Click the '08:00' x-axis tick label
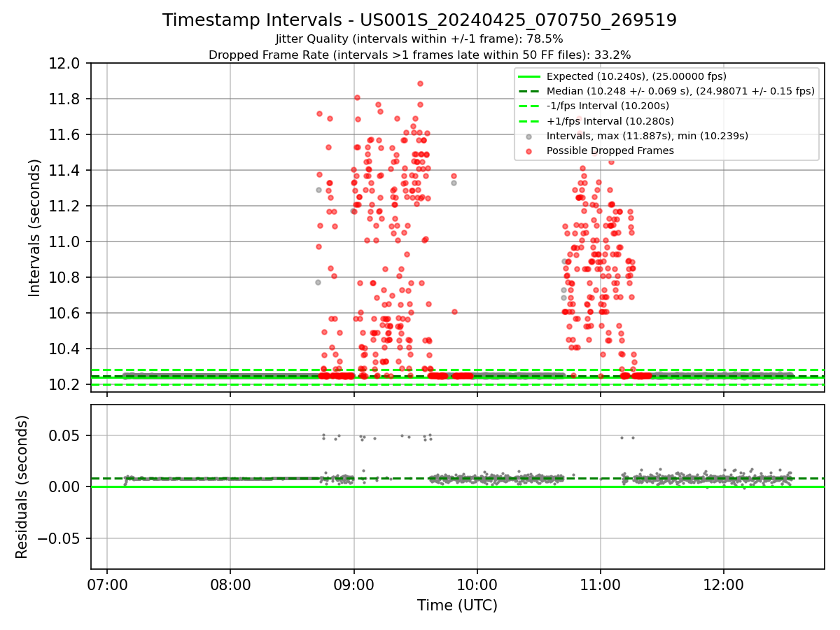Screen dimensions: 840x630 230,584
